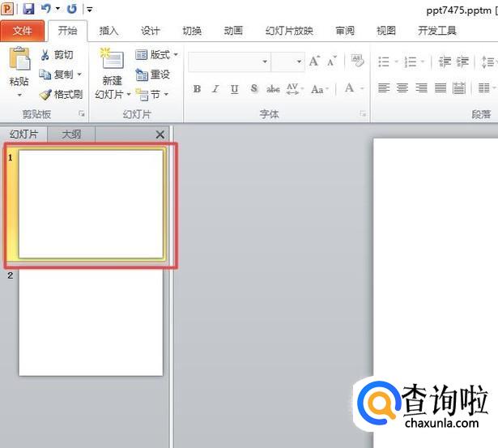Toggle Underline text formatting
Image resolution: width=498 pixels, height=448 pixels.
point(234,89)
